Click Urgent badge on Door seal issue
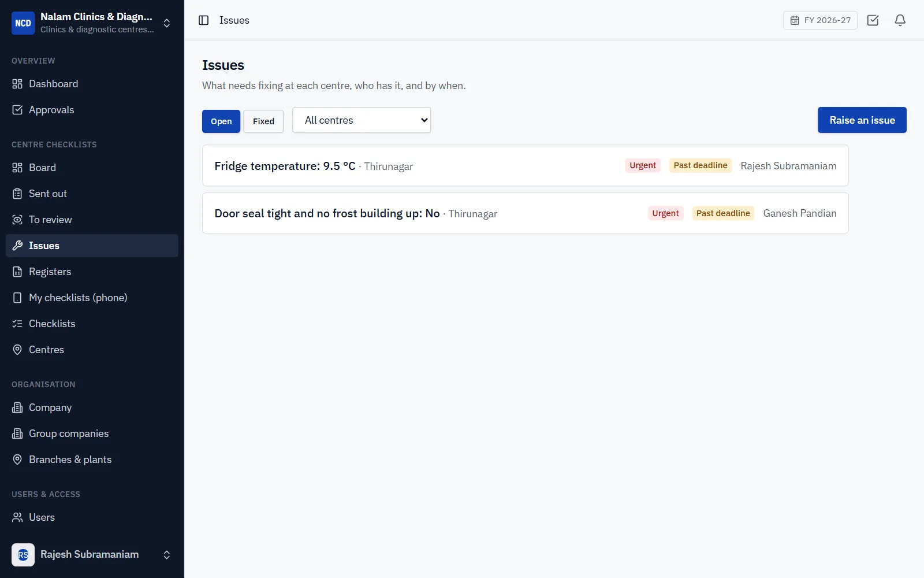Image resolution: width=924 pixels, height=578 pixels. click(x=665, y=213)
